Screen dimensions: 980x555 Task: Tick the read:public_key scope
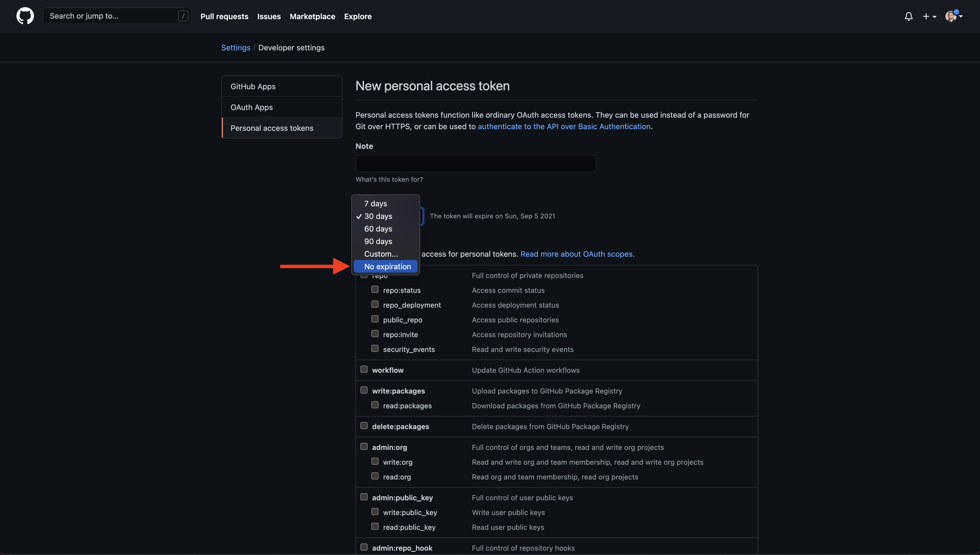click(x=375, y=527)
